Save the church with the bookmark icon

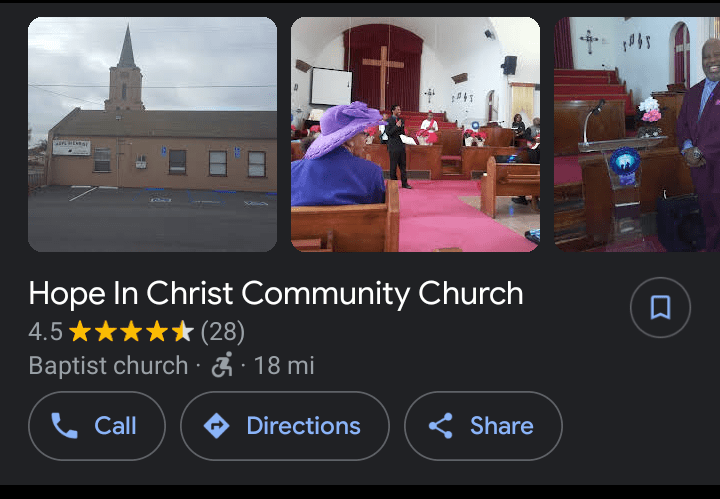click(660, 307)
